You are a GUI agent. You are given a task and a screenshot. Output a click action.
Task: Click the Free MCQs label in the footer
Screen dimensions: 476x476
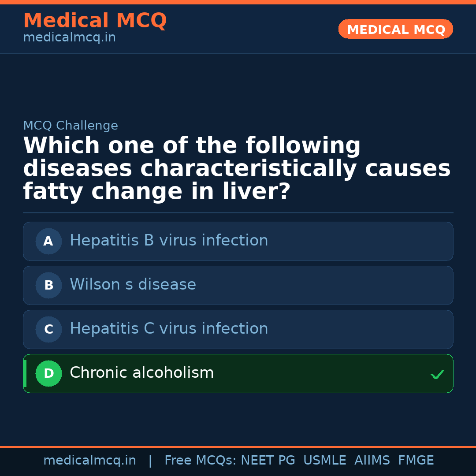pyautogui.click(x=200, y=461)
